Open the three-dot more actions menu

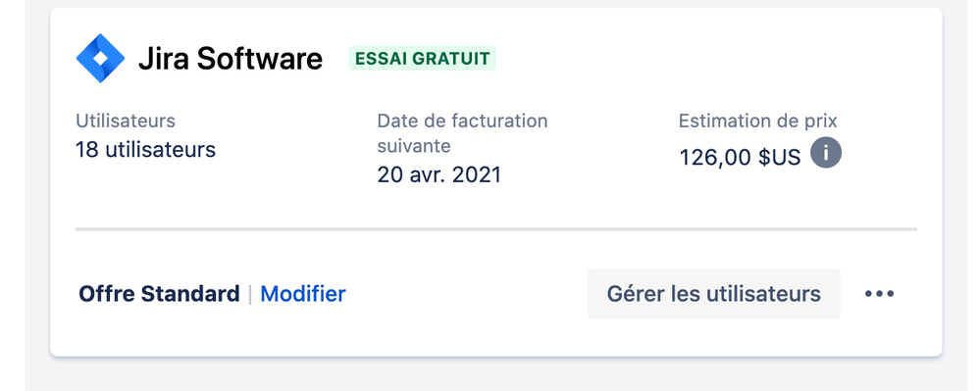point(879,294)
